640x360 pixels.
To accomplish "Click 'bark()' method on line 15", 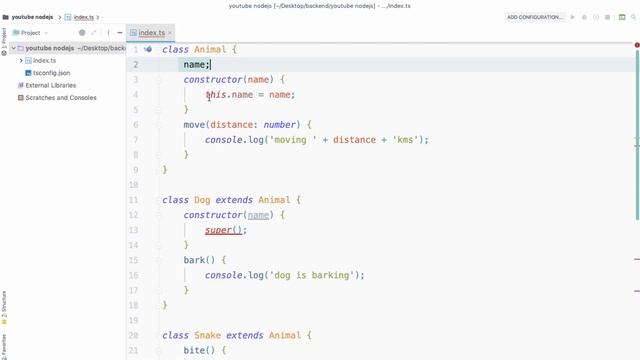I will pos(199,260).
